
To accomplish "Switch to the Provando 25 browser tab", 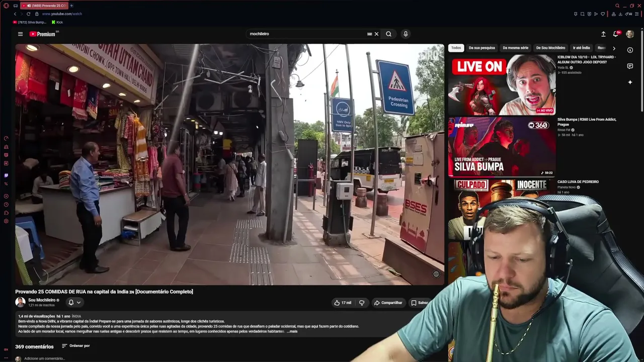I will 44,6.
